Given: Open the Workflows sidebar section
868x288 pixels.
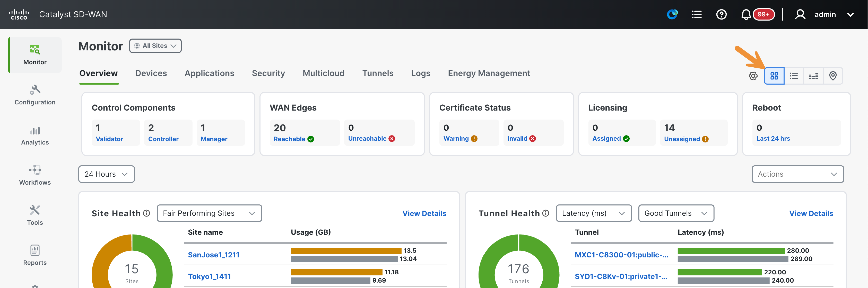Looking at the screenshot, I should (35, 175).
